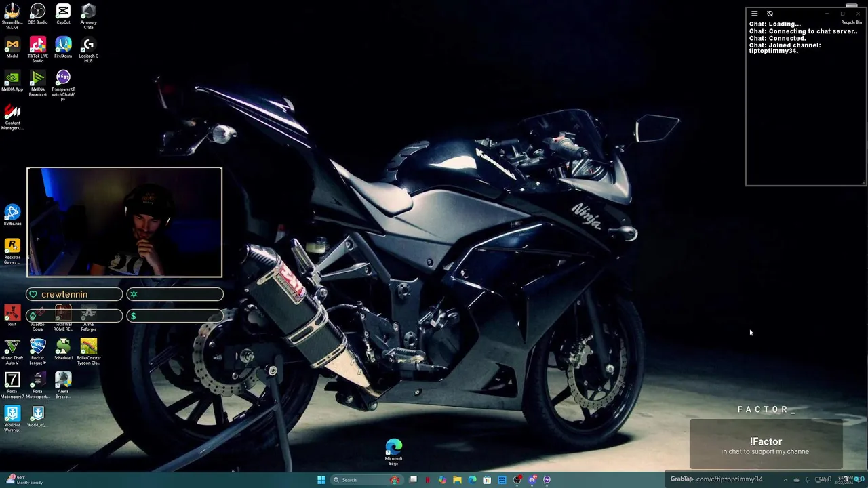
Task: Select the Grand Theft Auto V icon
Action: pos(12,352)
